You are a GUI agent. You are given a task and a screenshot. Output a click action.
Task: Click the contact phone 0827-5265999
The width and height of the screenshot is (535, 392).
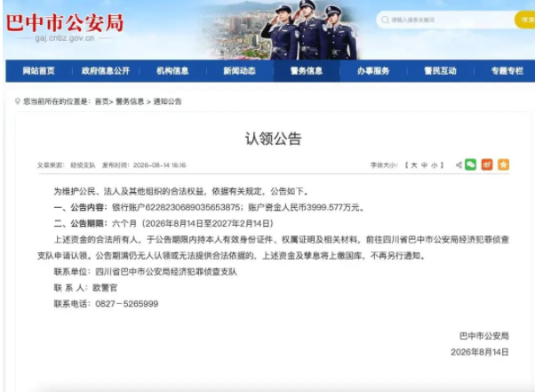click(x=126, y=304)
